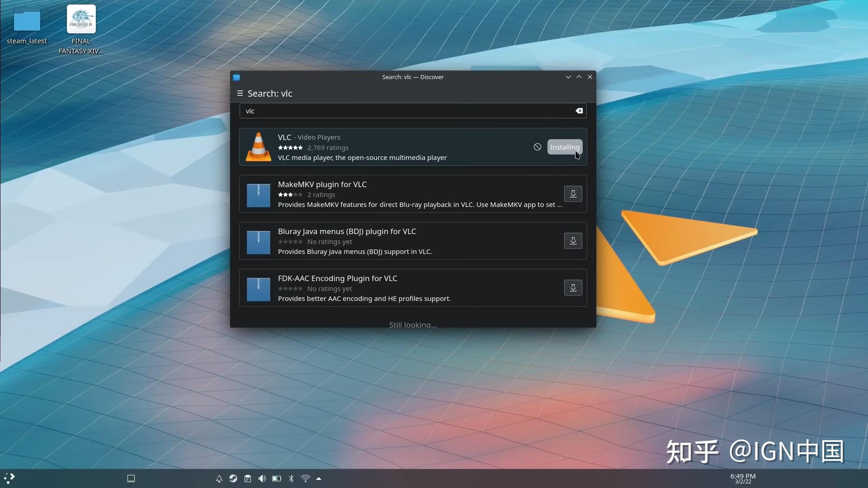Image resolution: width=868 pixels, height=488 pixels.
Task: Click VLC media player description text
Action: 362,158
